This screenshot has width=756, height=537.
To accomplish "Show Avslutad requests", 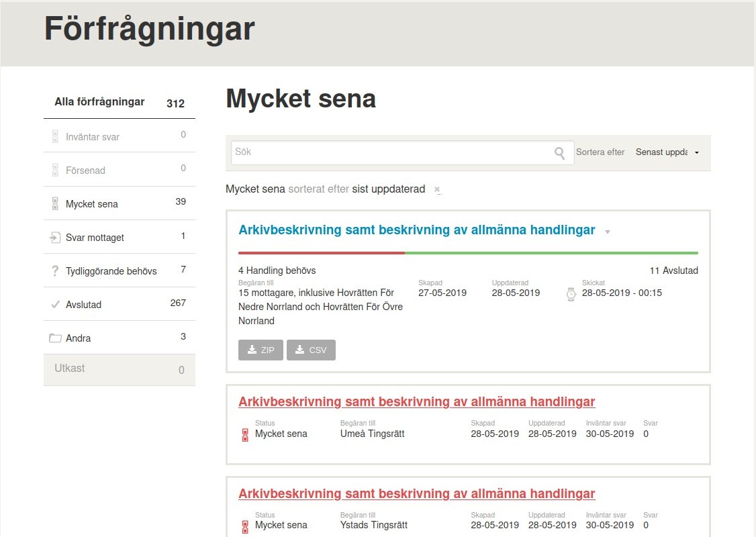I will (120, 304).
